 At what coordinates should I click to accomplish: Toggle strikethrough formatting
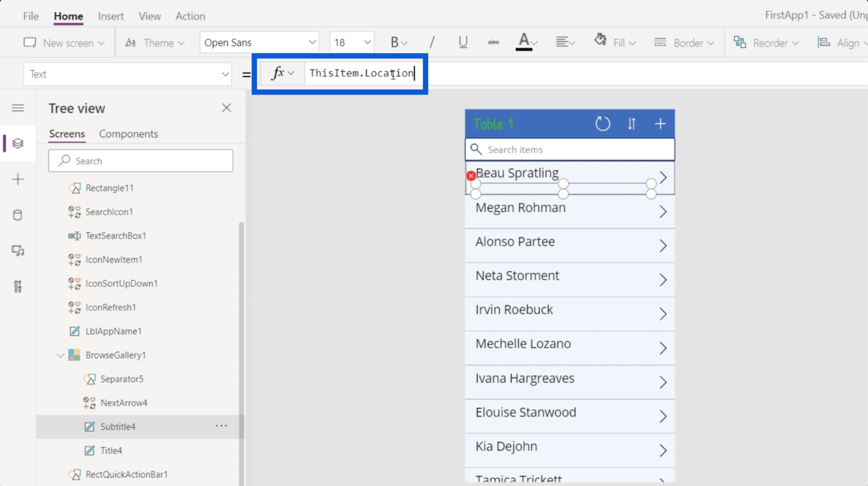[493, 42]
